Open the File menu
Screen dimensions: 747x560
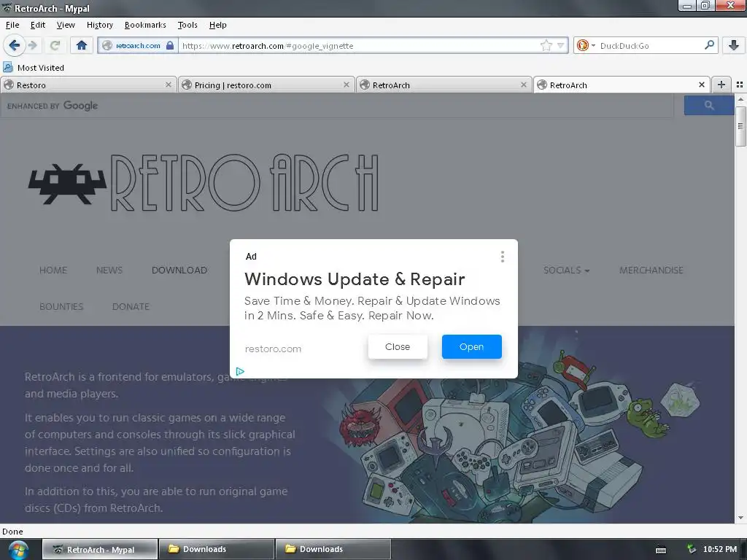tap(12, 25)
